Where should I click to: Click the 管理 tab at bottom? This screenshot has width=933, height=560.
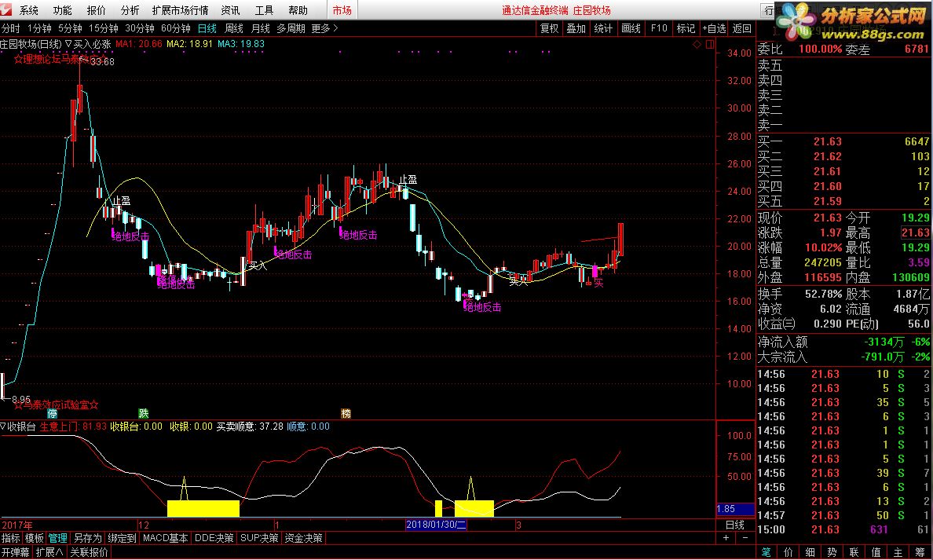(x=57, y=538)
